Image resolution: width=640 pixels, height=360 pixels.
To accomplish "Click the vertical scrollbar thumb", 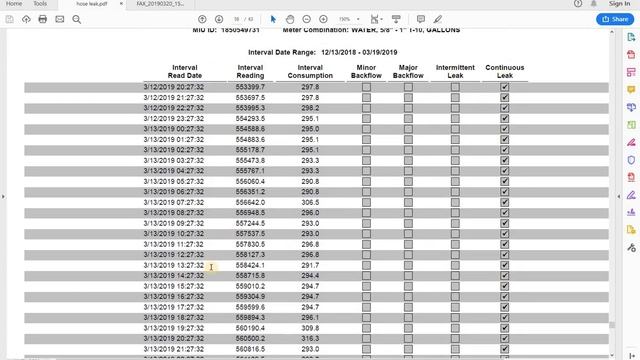I will [x=611, y=325].
